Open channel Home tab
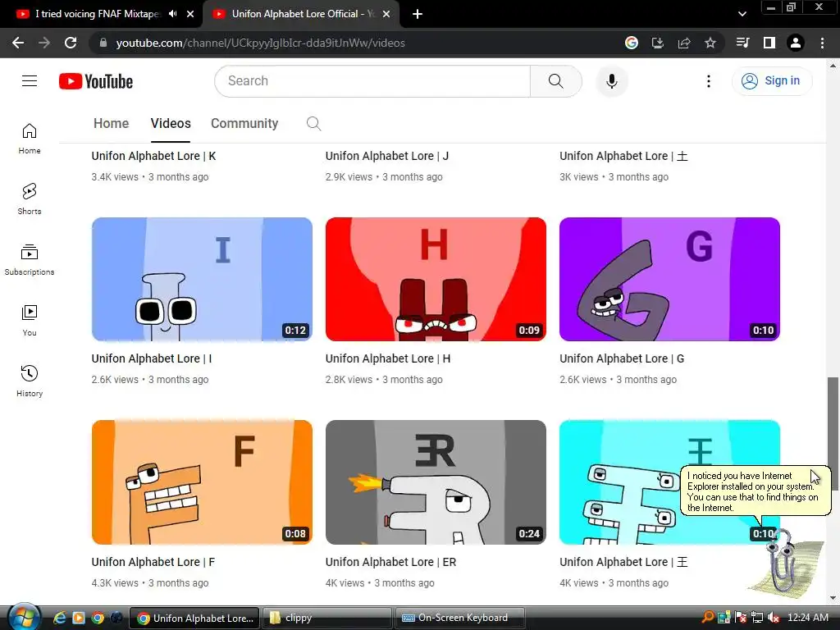Screen dimensions: 840x630 click(111, 124)
